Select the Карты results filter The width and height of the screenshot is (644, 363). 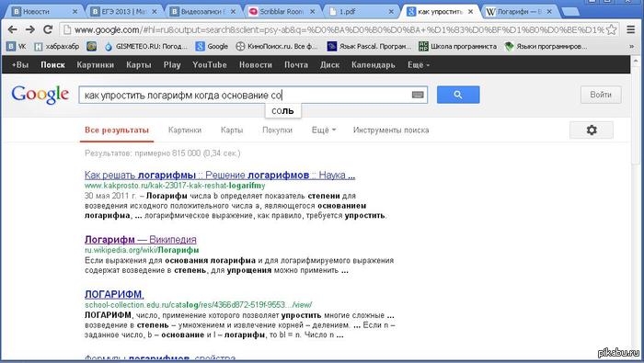pos(232,130)
